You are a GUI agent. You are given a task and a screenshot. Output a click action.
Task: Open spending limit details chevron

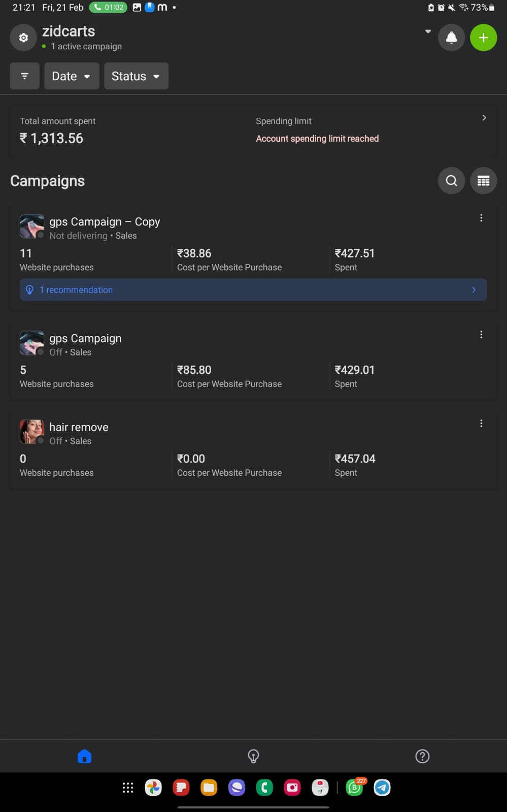tap(484, 118)
